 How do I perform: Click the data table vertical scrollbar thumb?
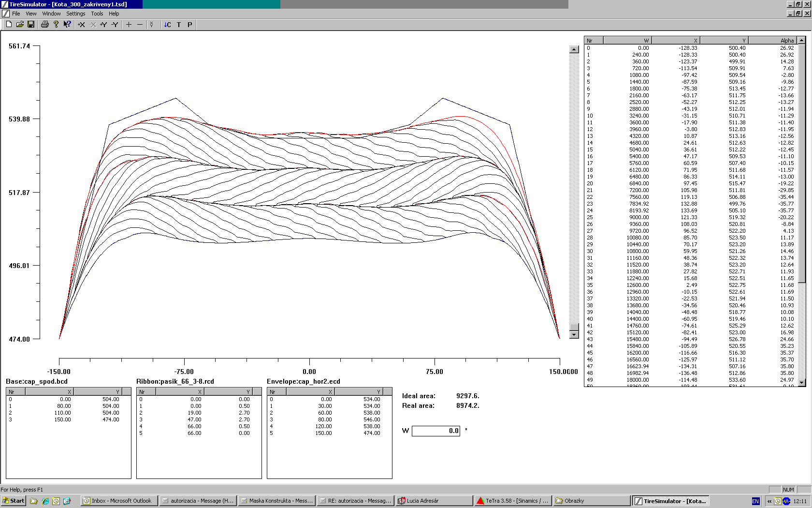pos(802,164)
